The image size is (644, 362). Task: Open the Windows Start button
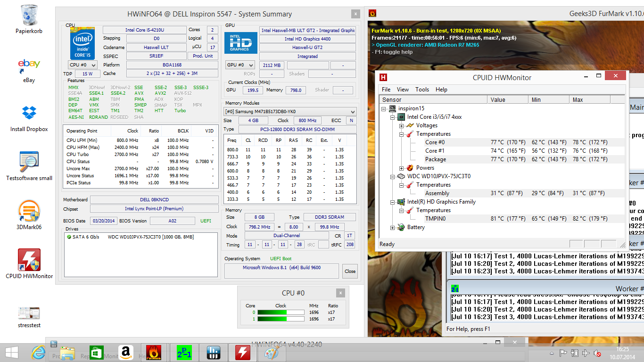pyautogui.click(x=11, y=353)
